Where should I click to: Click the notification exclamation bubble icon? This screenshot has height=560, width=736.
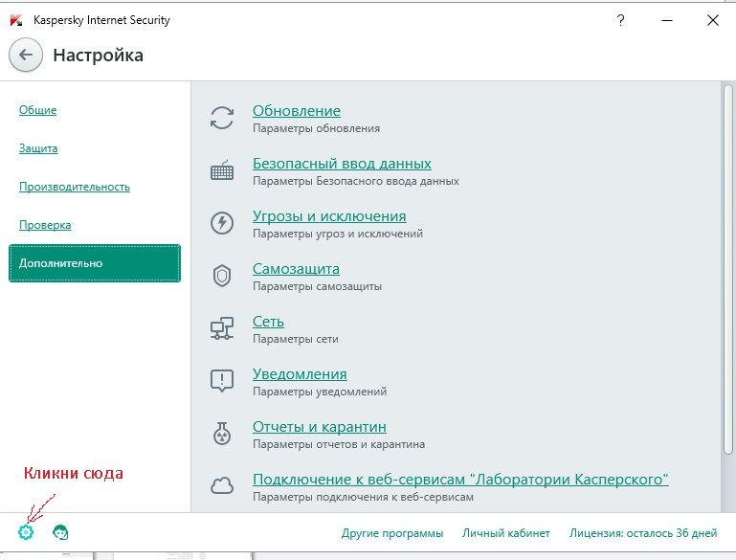222,381
